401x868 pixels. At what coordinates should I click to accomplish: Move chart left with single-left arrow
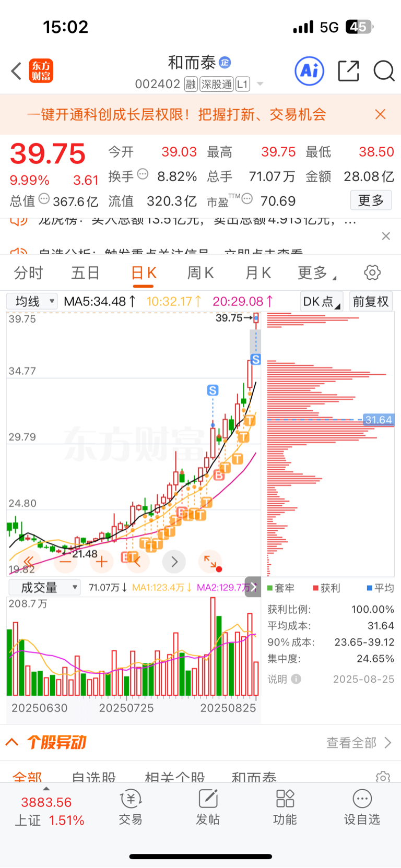(138, 562)
